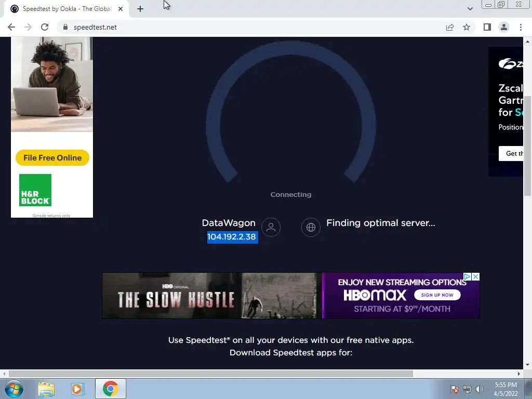Open the Chrome profile avatar

[504, 27]
